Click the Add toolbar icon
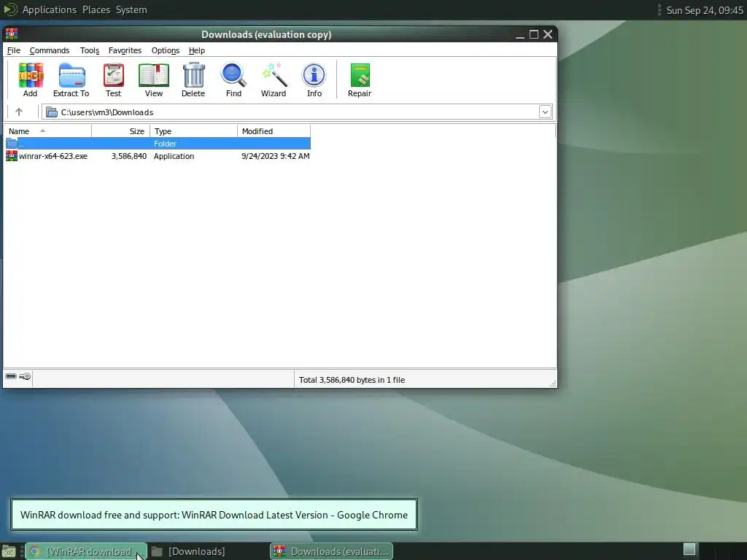Screen dimensions: 747x560 click(x=31, y=80)
